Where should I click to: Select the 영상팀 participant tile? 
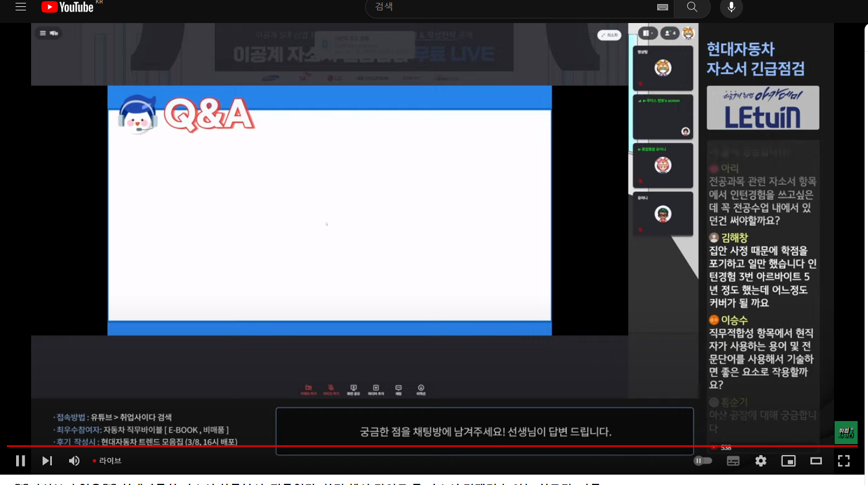tap(663, 68)
